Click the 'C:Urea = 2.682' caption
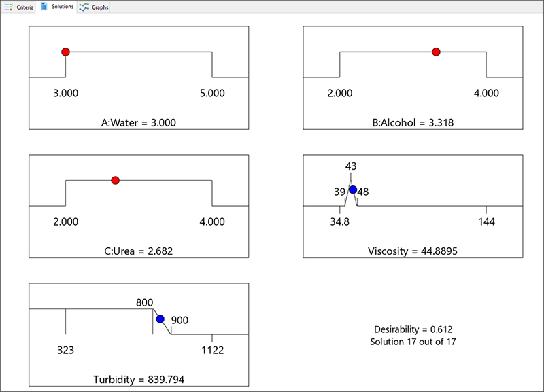Screen dimensions: 544x392 pyautogui.click(x=139, y=251)
